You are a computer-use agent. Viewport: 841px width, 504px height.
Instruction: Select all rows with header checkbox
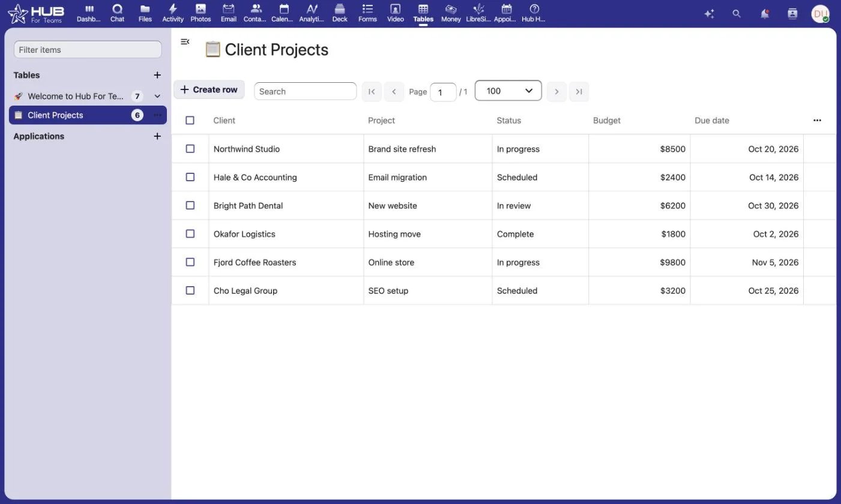[x=190, y=120]
